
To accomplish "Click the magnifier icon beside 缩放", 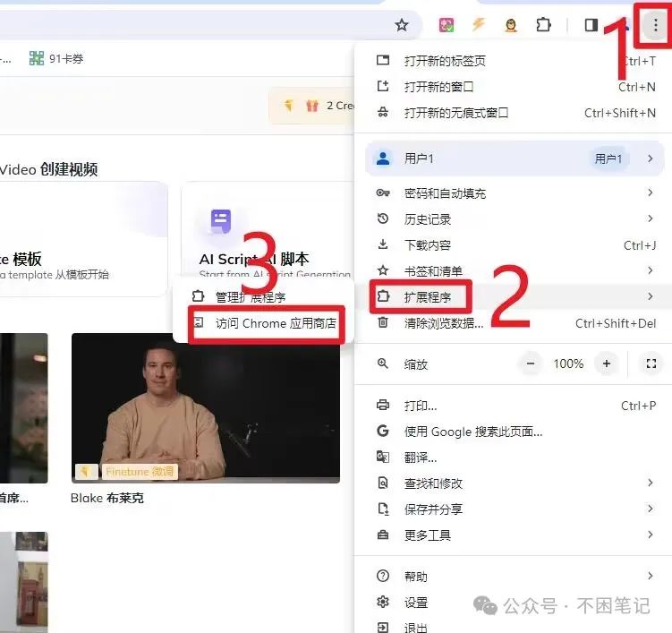I will [x=383, y=364].
